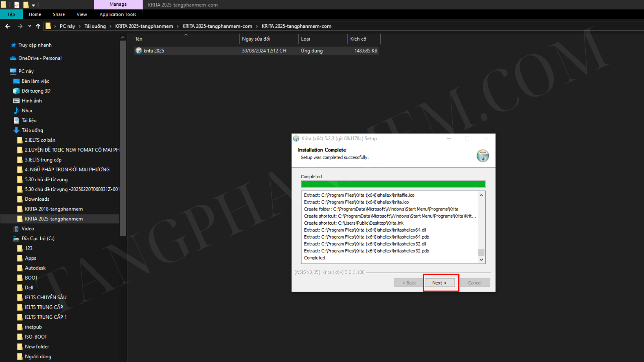Viewport: 644px width, 362px height.
Task: Open the View ribbon tab
Action: (x=82, y=14)
